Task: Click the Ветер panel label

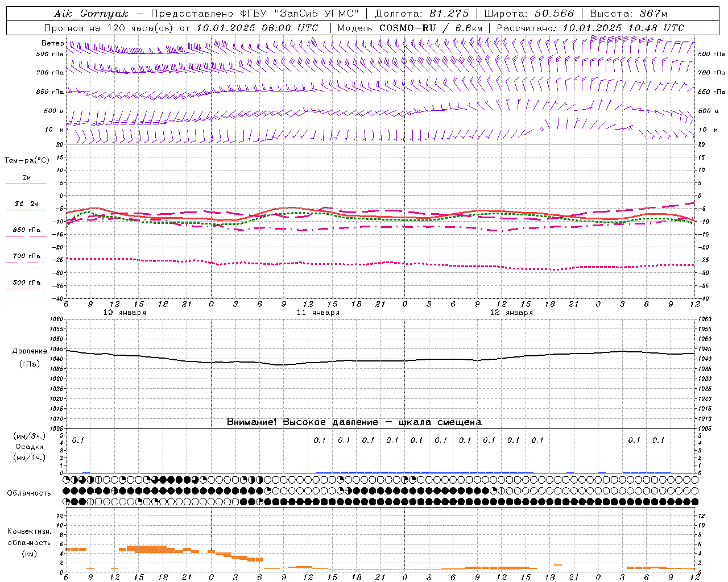Action: (x=52, y=43)
